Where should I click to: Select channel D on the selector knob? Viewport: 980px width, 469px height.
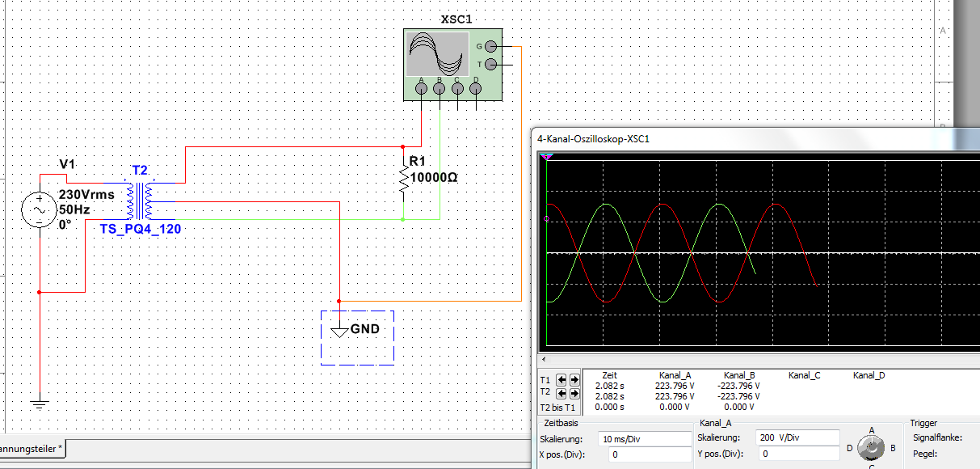coord(849,447)
